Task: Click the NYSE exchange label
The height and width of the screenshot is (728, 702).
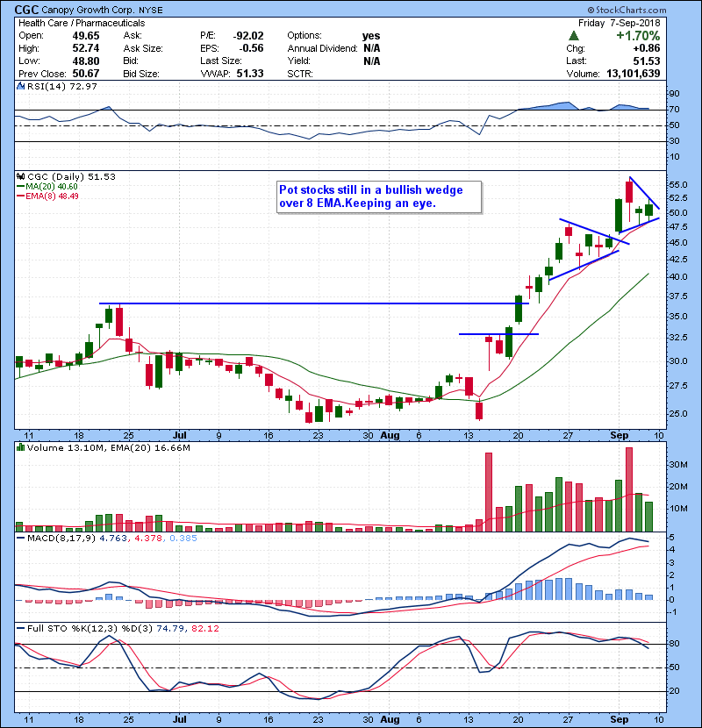Action: point(149,11)
